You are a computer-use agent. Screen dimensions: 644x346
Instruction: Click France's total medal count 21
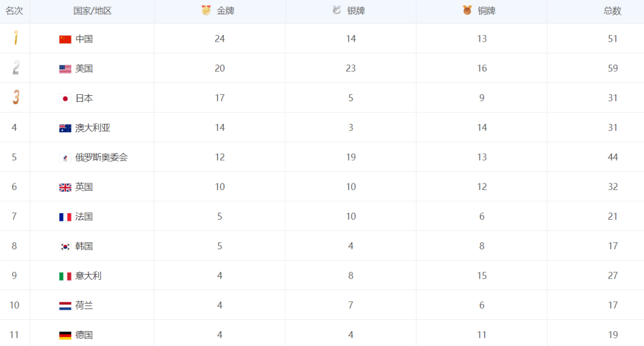[x=612, y=217]
